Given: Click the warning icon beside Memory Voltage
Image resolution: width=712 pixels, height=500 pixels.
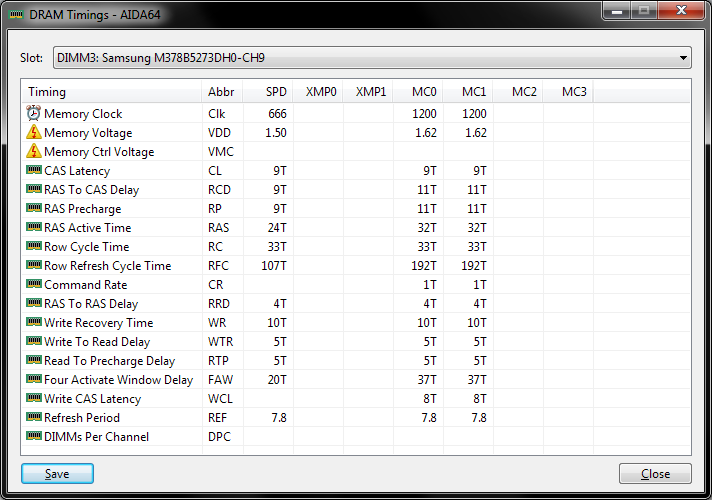Looking at the screenshot, I should coord(34,132).
